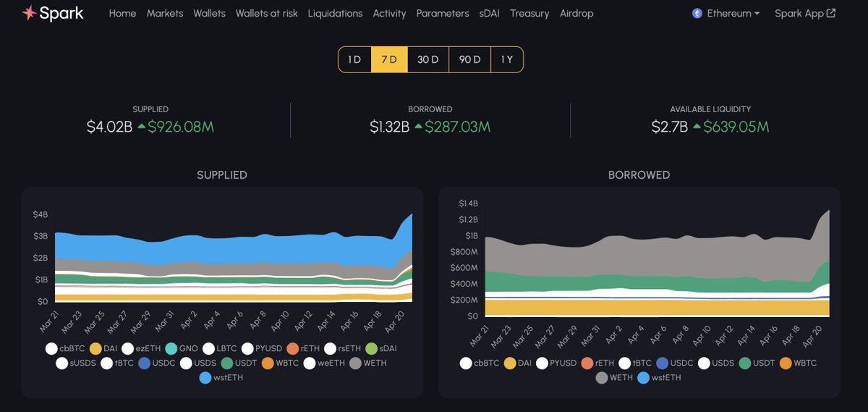This screenshot has height=412, width=868.
Task: Open the Parameters page
Action: pyautogui.click(x=443, y=13)
